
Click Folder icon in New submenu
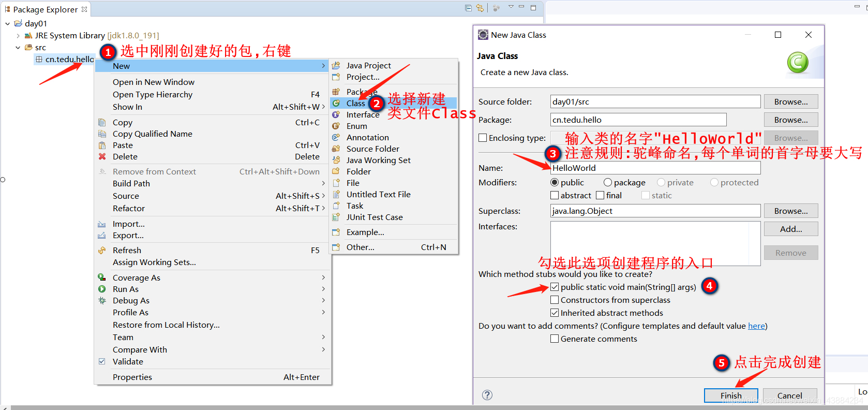coord(336,172)
